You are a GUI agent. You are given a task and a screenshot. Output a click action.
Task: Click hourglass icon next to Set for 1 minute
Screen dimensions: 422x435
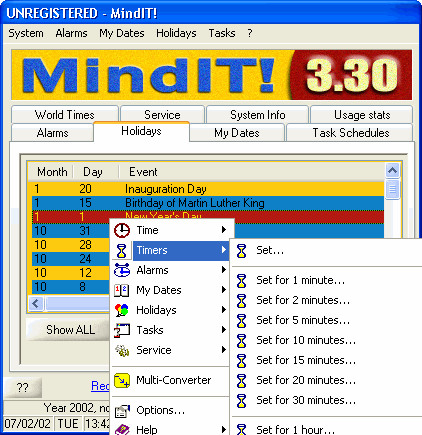coord(242,281)
